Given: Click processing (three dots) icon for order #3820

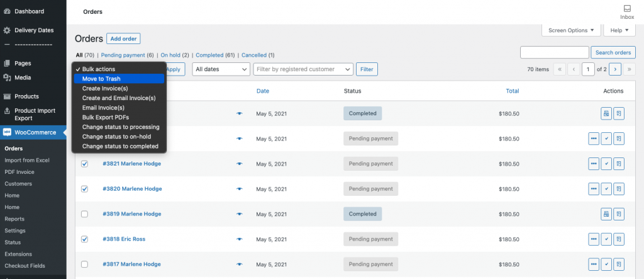Looking at the screenshot, I should (594, 189).
